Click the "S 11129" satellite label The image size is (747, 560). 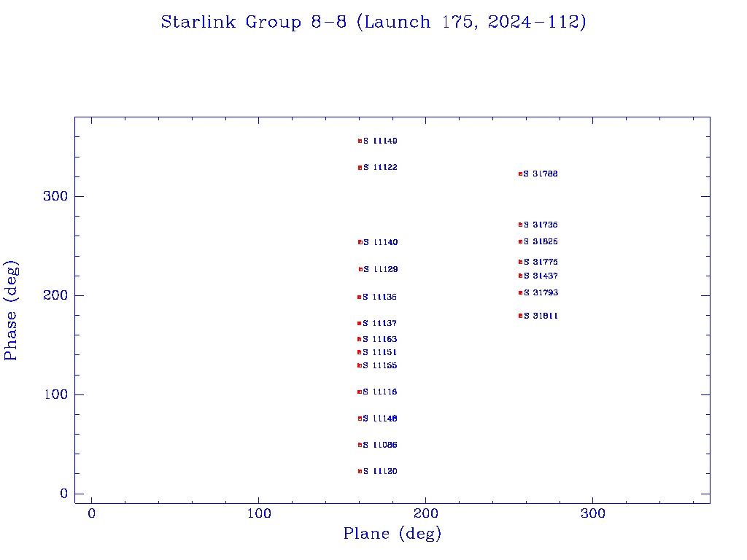[380, 270]
